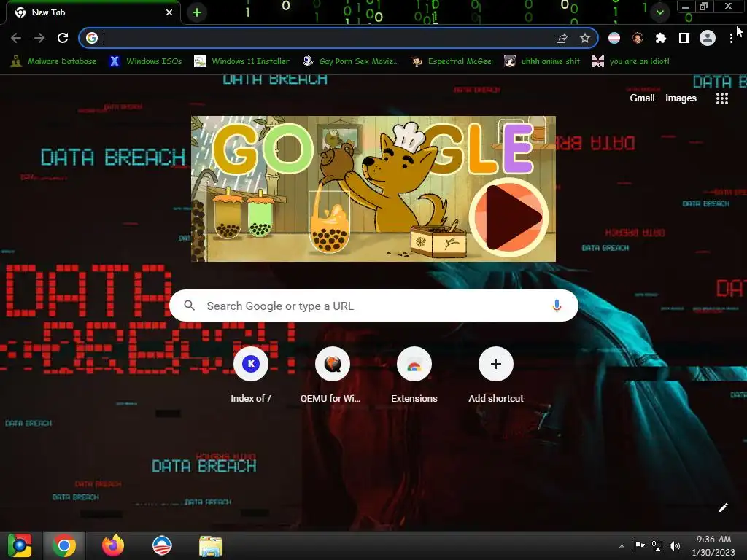Open the Extensions shortcut tile

[414, 374]
